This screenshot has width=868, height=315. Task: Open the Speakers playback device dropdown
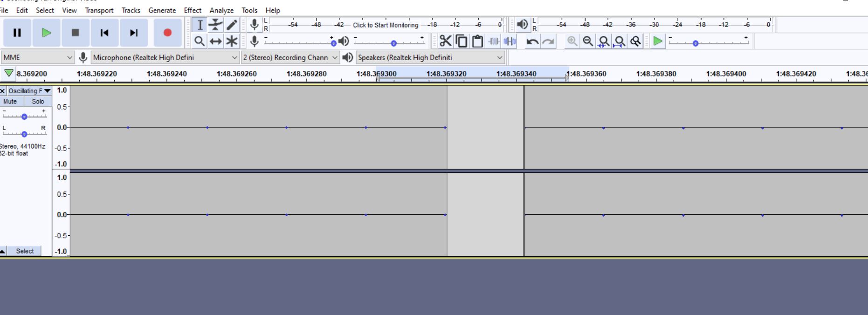(x=430, y=57)
